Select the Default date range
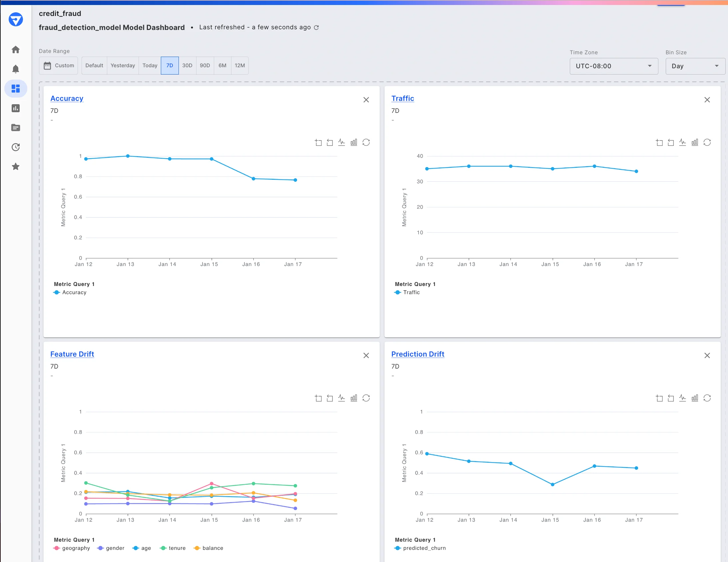728x562 pixels. pyautogui.click(x=94, y=65)
